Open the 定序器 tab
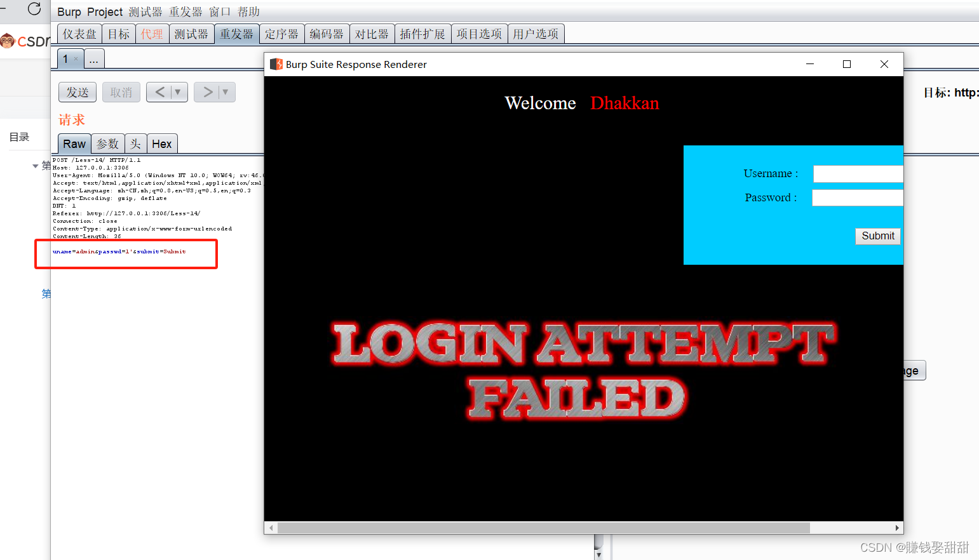The width and height of the screenshot is (979, 560). click(281, 34)
